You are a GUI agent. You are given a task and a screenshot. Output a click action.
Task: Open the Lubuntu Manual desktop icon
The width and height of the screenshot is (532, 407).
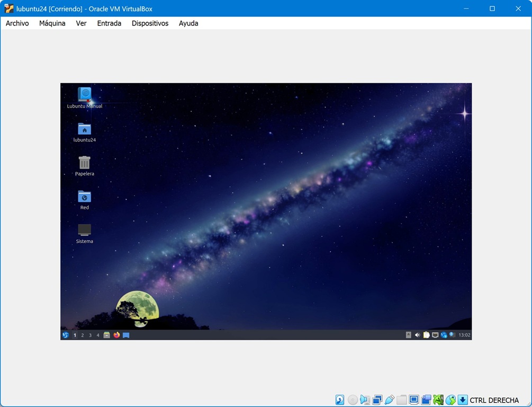pos(84,95)
